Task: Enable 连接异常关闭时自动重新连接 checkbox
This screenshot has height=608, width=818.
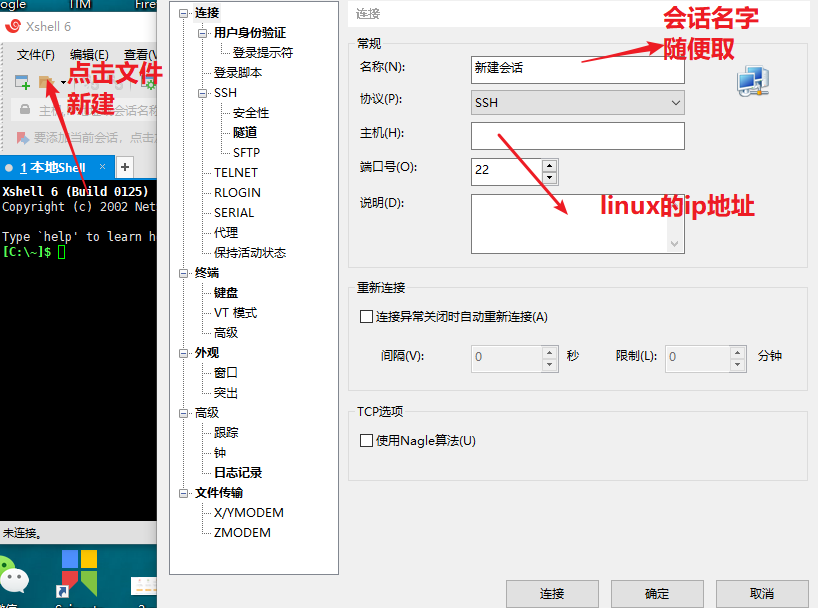Action: pyautogui.click(x=366, y=317)
